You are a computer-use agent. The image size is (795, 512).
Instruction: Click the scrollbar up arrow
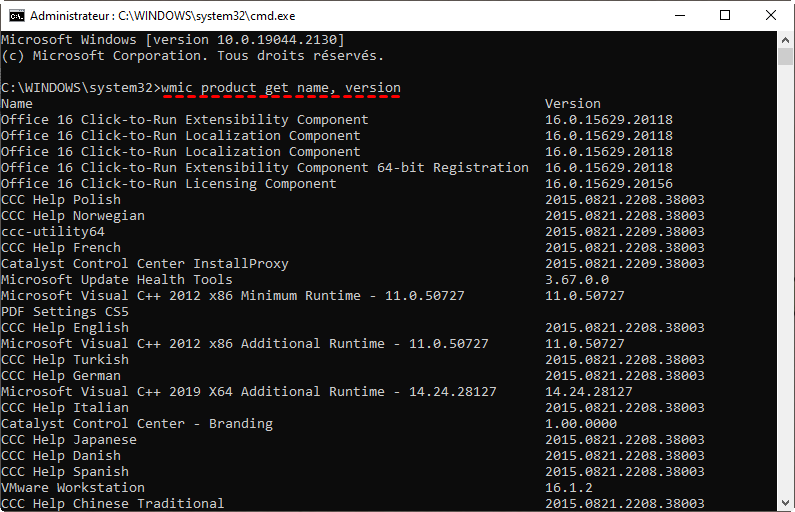coord(785,40)
